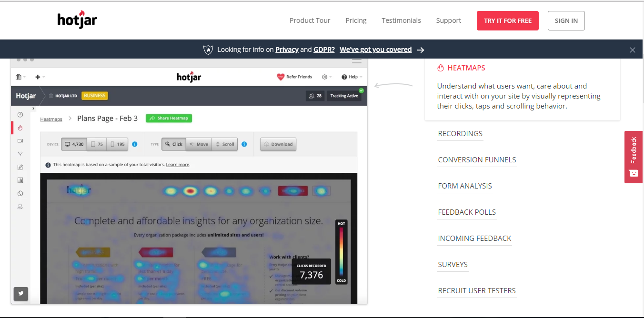Click the Twitter share icon

(x=21, y=294)
